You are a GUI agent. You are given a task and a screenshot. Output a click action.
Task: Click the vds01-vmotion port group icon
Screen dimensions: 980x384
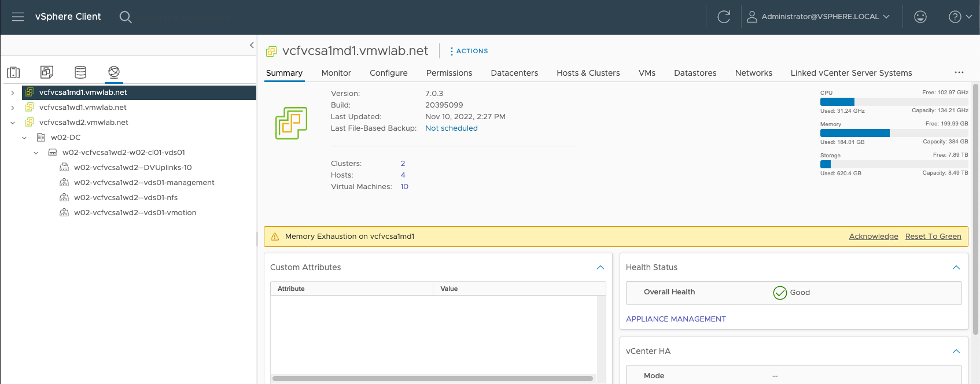64,212
